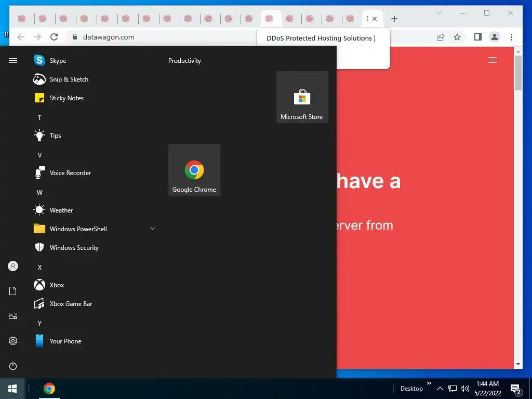532x399 pixels.
Task: Reload the page in Chrome
Action: tap(54, 37)
